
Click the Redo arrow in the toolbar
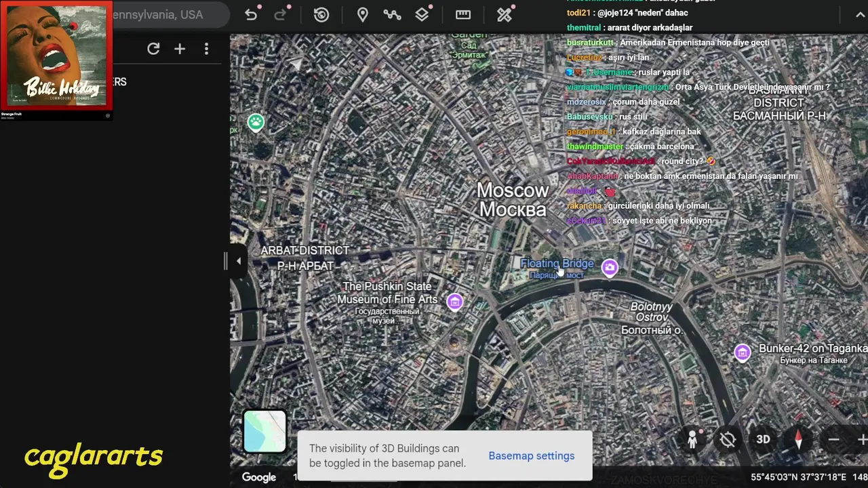pos(280,15)
